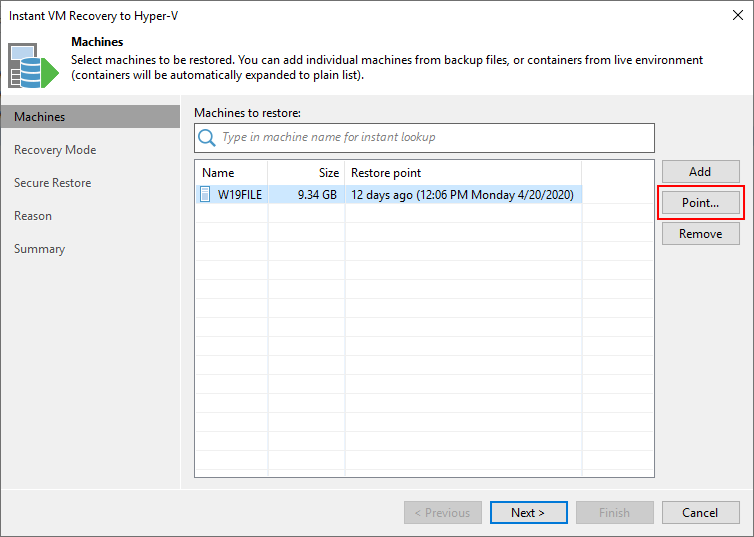
Task: Choose restore point with Point... button
Action: pos(700,203)
